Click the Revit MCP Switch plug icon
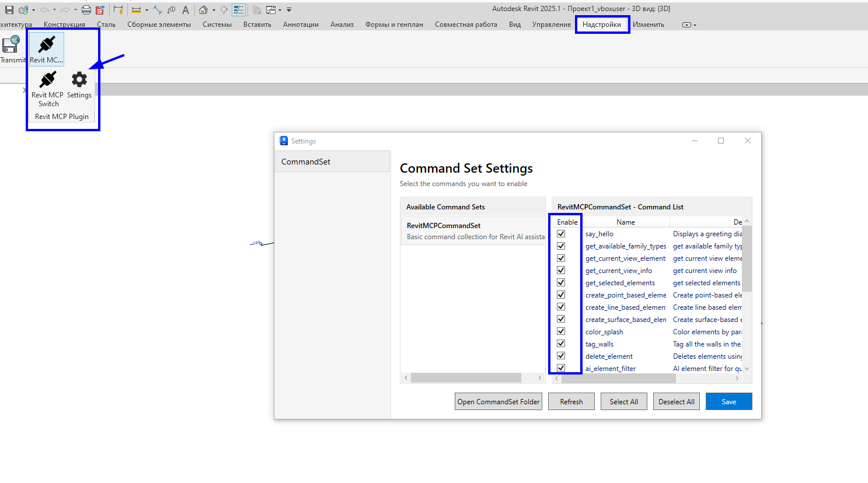 pyautogui.click(x=47, y=79)
